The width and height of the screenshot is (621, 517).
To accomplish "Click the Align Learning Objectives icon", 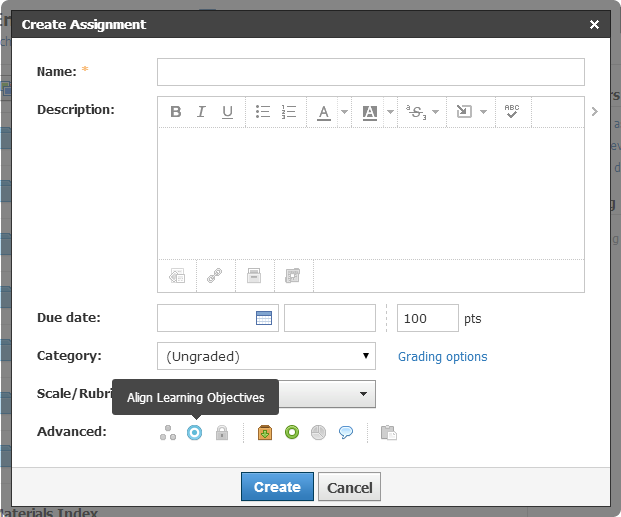I will tap(195, 433).
